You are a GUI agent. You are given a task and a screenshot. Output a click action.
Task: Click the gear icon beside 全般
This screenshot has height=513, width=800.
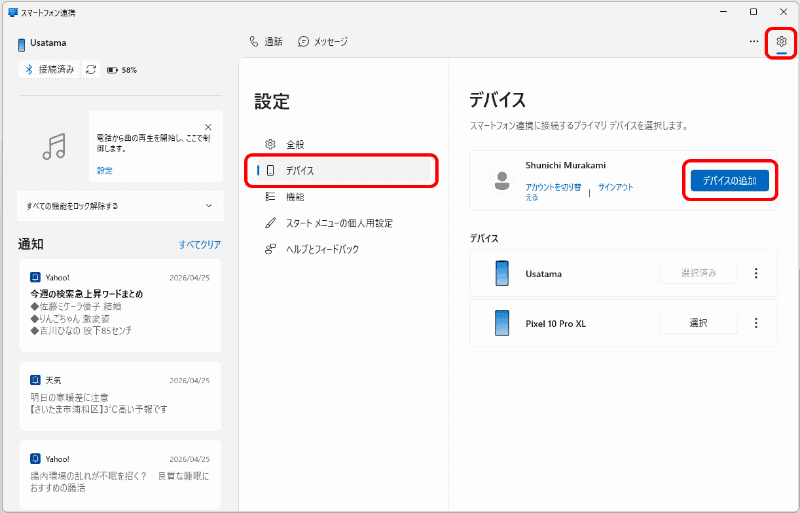coord(270,144)
